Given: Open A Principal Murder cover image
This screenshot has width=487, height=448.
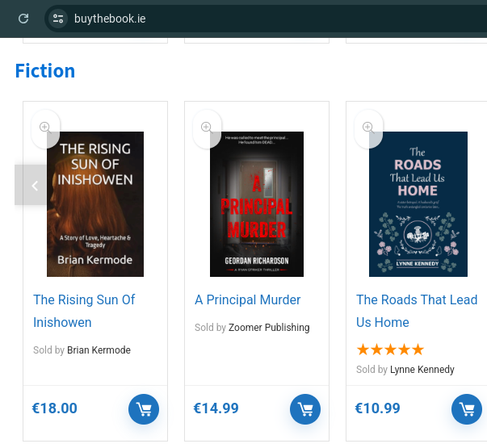Looking at the screenshot, I should pos(257,204).
